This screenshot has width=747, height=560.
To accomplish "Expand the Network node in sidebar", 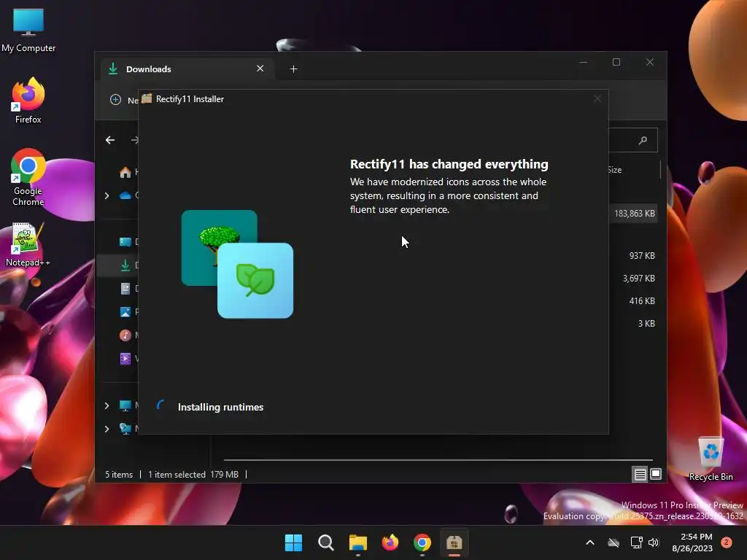I will point(107,429).
